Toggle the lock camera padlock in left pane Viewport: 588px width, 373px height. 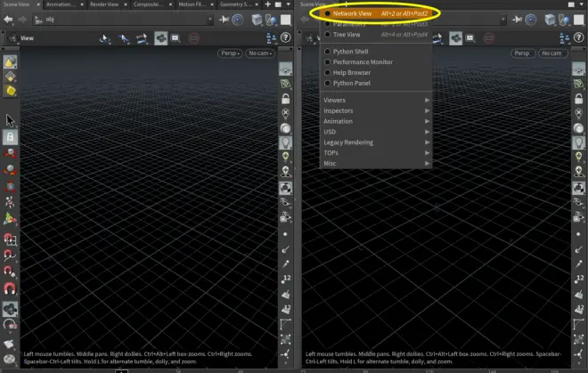click(x=286, y=99)
